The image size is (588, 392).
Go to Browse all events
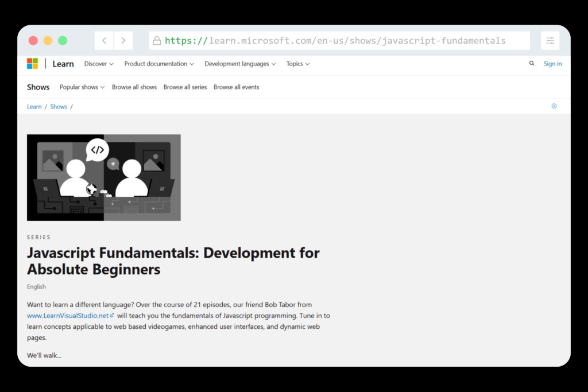coord(236,87)
